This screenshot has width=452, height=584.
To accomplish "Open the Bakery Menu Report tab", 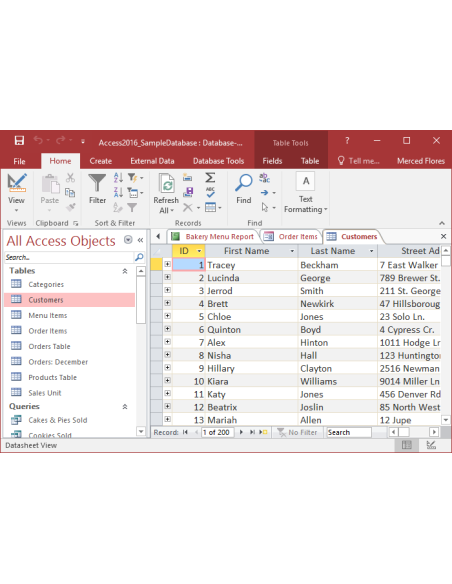I will pos(213,237).
